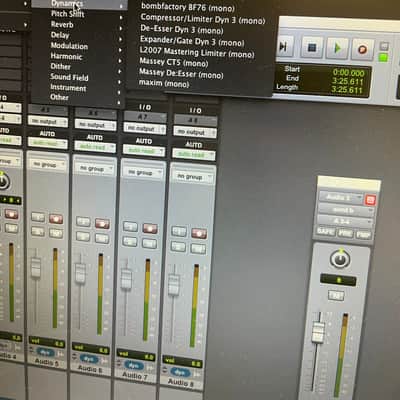Select Compressor/Limiter Dyn 3 (mono)

click(x=203, y=19)
